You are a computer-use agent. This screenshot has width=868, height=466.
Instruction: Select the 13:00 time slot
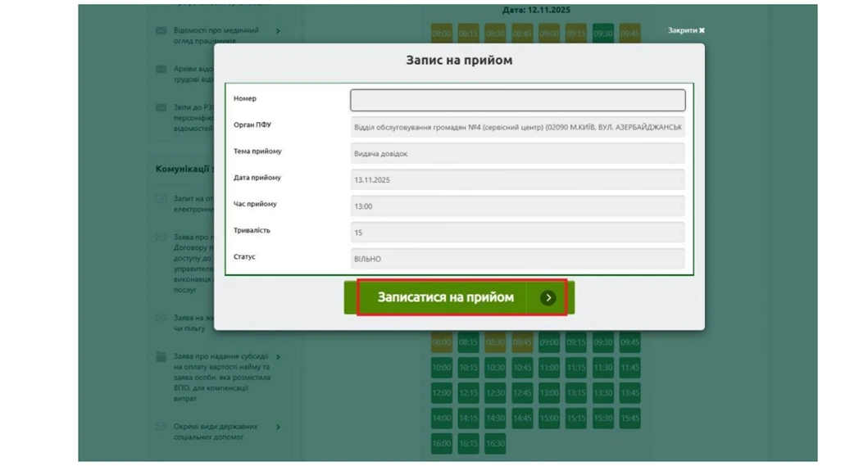click(x=548, y=393)
